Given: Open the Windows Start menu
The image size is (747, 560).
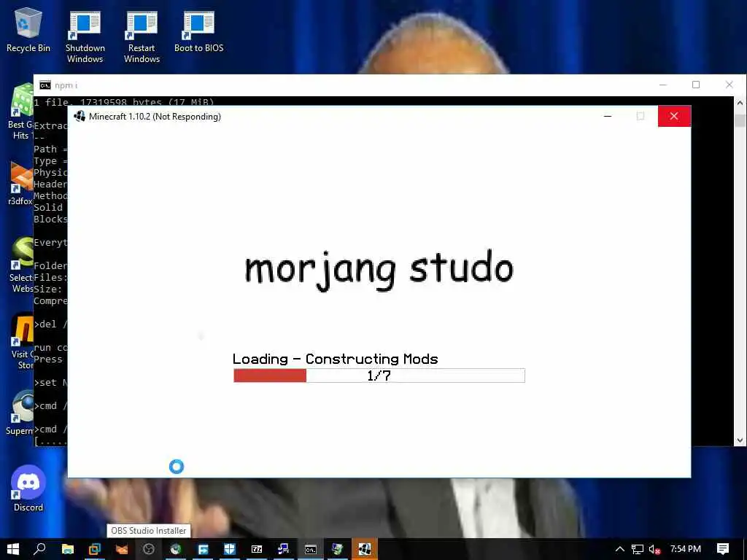Looking at the screenshot, I should (13, 549).
